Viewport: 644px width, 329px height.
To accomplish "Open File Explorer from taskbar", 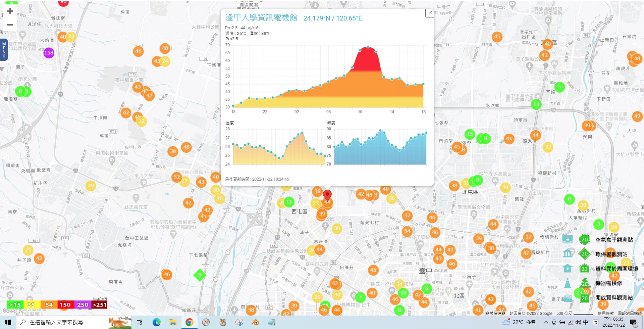I will 173,322.
